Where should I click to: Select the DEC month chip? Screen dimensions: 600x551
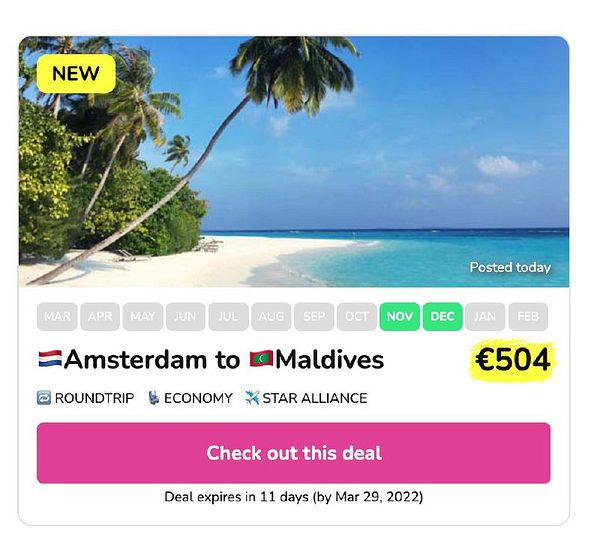[x=442, y=317]
